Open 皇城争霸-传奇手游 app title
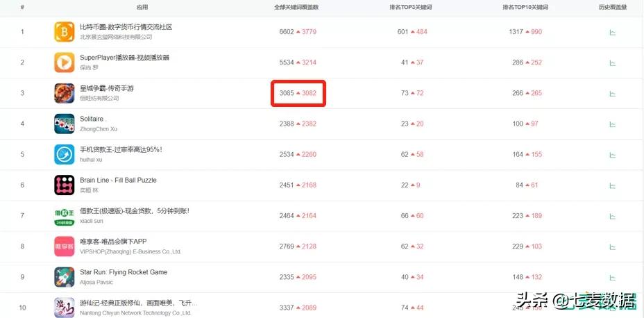Image resolution: width=644 pixels, height=318 pixels. pyautogui.click(x=107, y=88)
